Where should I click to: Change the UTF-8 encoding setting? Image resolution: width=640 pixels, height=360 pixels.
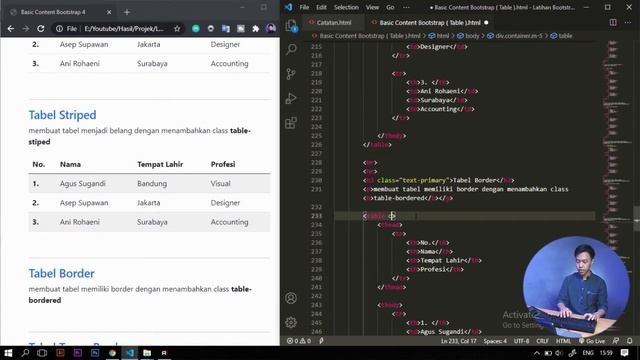click(521, 341)
